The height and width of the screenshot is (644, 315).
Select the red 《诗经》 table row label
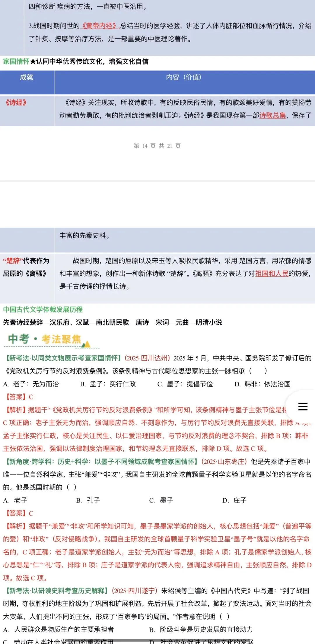click(x=16, y=103)
